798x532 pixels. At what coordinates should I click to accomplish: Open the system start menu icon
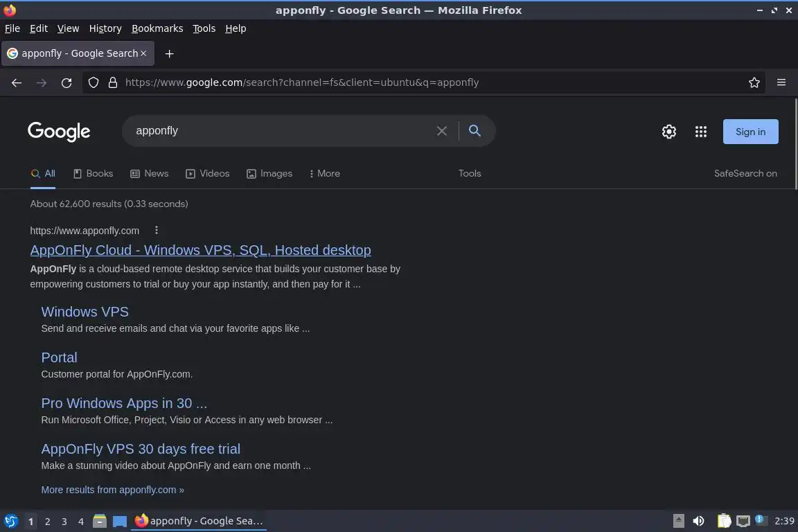pyautogui.click(x=10, y=521)
